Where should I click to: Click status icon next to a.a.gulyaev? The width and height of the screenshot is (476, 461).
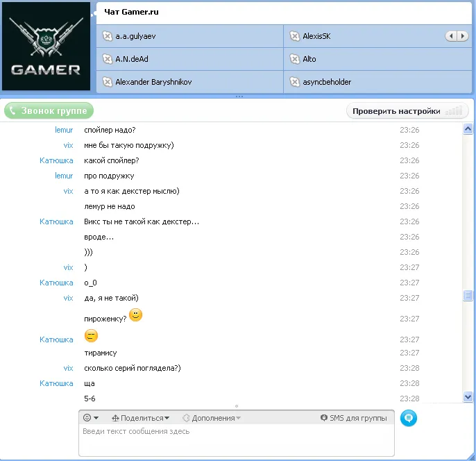(107, 36)
